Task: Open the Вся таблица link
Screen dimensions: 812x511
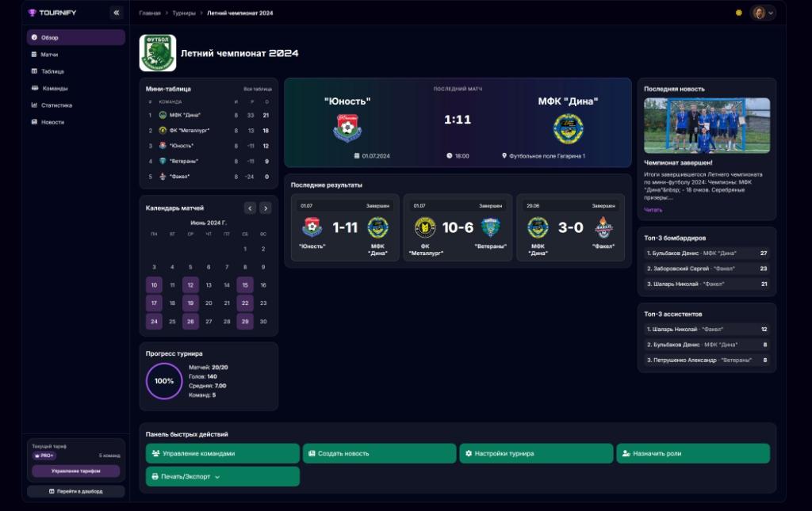Action: click(x=258, y=89)
